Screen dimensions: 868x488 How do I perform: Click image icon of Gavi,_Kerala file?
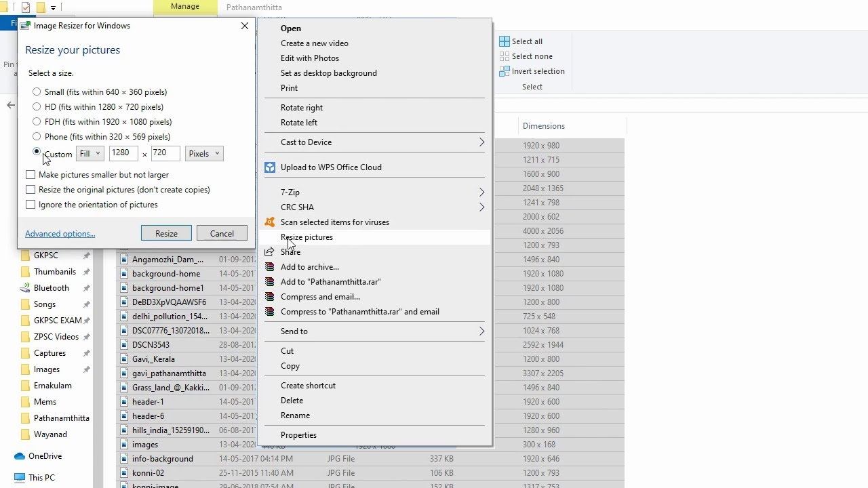(x=125, y=359)
